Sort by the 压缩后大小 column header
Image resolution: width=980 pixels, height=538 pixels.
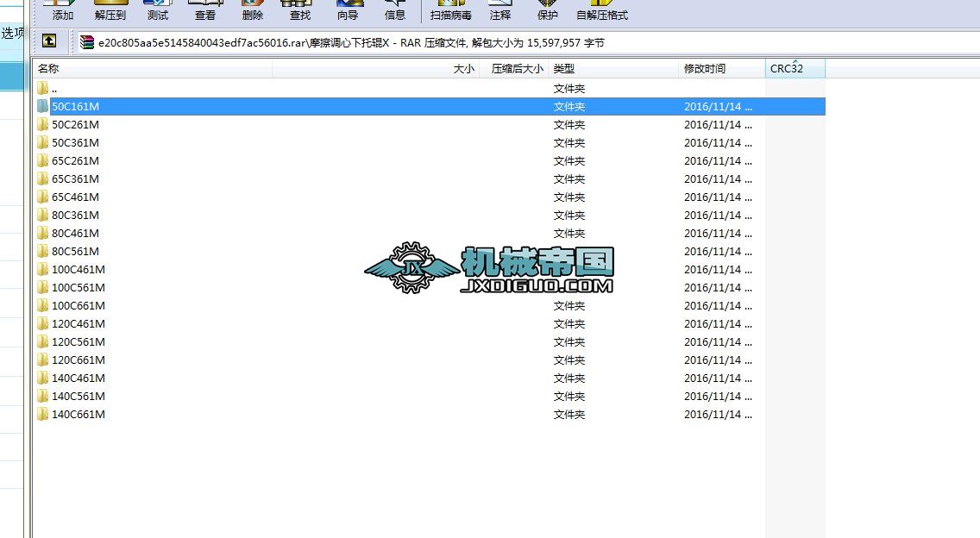coord(514,69)
